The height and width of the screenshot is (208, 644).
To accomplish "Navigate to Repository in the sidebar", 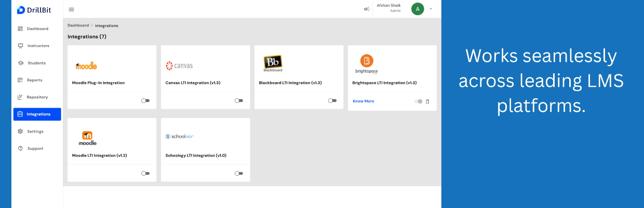I will [x=37, y=97].
